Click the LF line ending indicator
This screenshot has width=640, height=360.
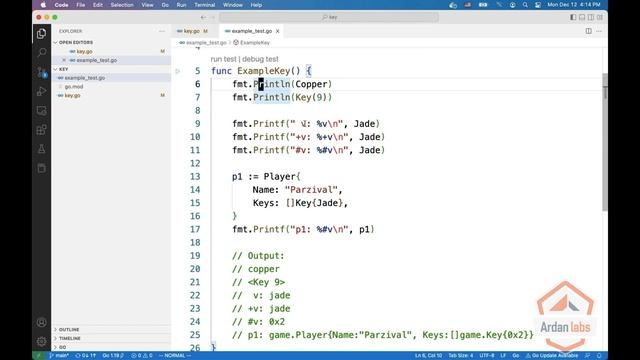coord(503,356)
